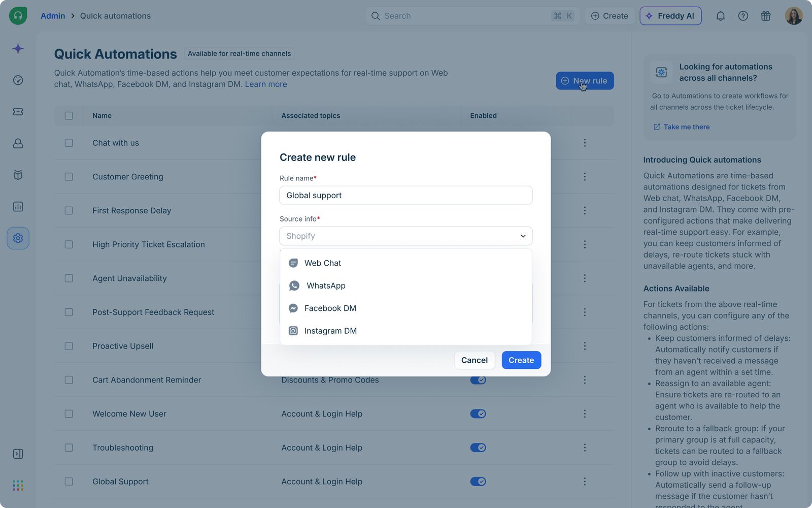Tick the Post-Support Feedback Request checkbox
Viewport: 812px width, 508px height.
(69, 312)
